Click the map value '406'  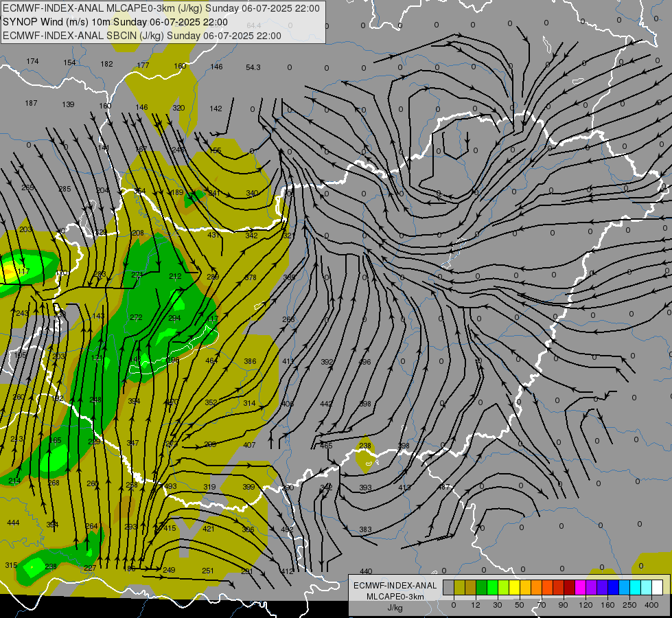[288, 404]
